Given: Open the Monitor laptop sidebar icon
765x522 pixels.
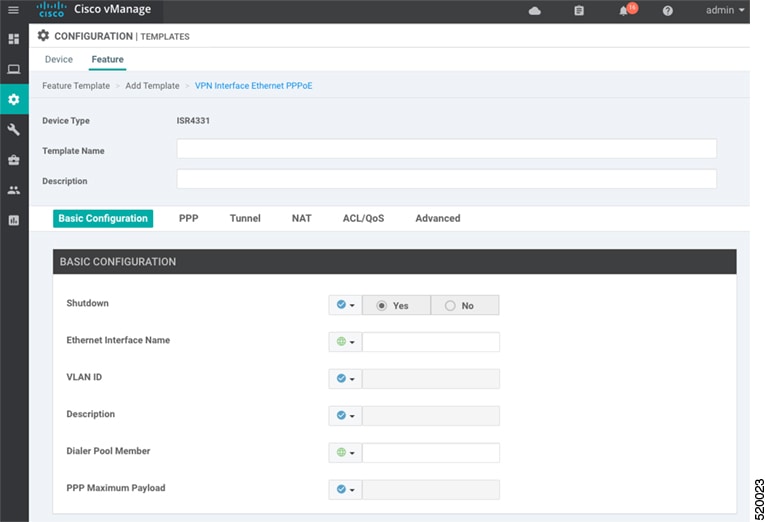Looking at the screenshot, I should click(x=14, y=69).
